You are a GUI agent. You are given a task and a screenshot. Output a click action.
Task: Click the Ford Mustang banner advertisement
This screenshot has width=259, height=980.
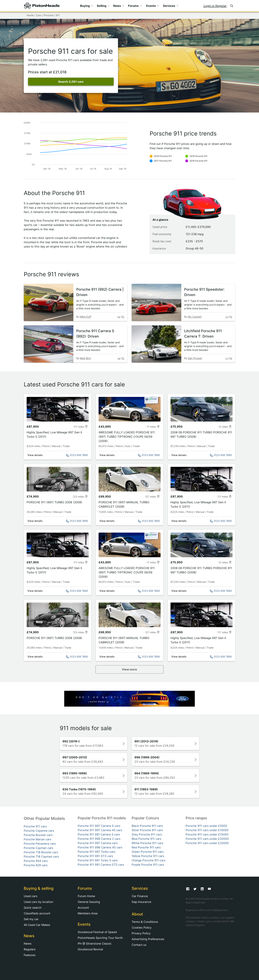point(129,699)
